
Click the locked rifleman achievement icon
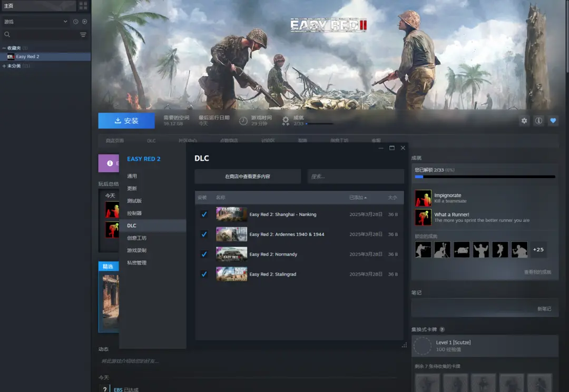coord(423,250)
